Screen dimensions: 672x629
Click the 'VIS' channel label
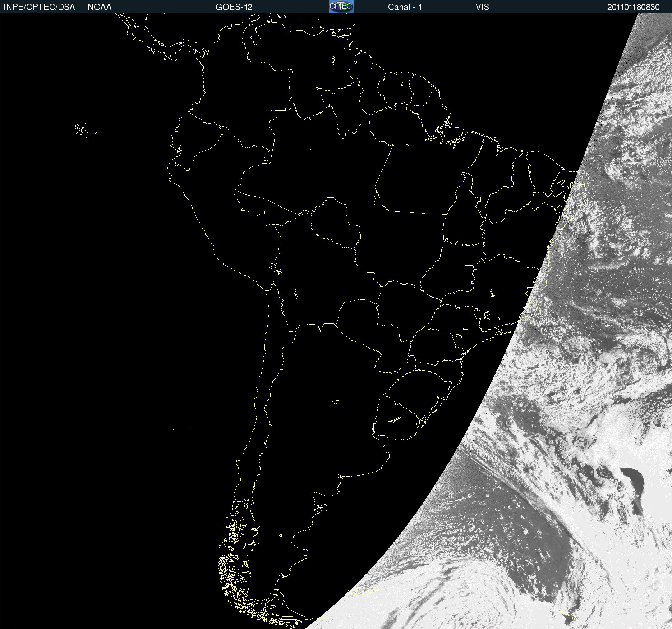[x=482, y=7]
